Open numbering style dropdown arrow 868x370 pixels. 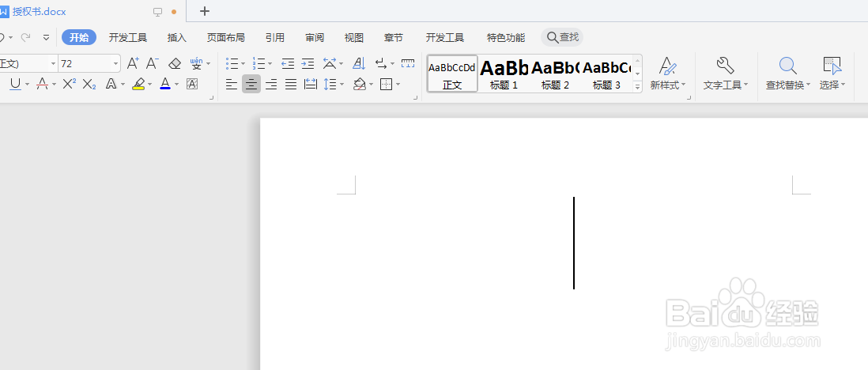click(270, 64)
